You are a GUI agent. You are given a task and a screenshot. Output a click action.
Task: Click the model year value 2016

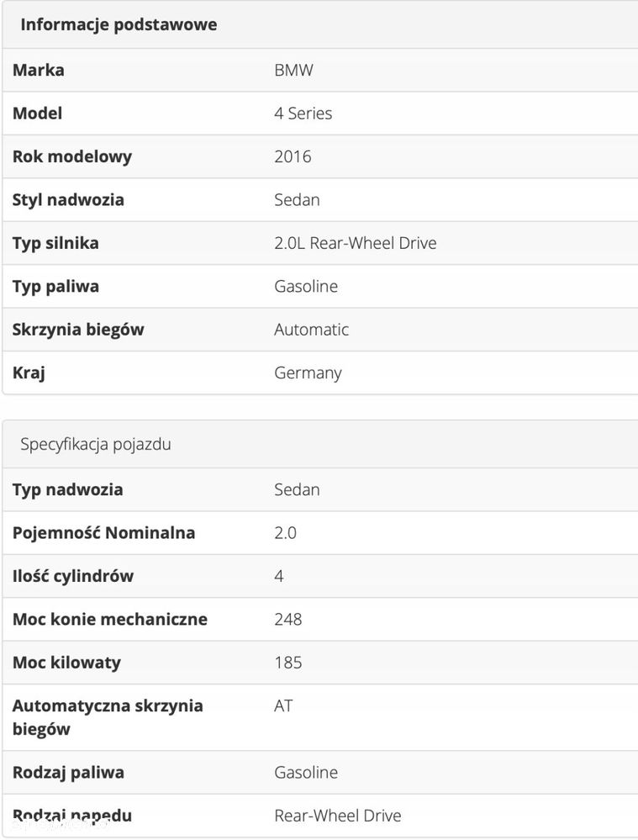(293, 156)
